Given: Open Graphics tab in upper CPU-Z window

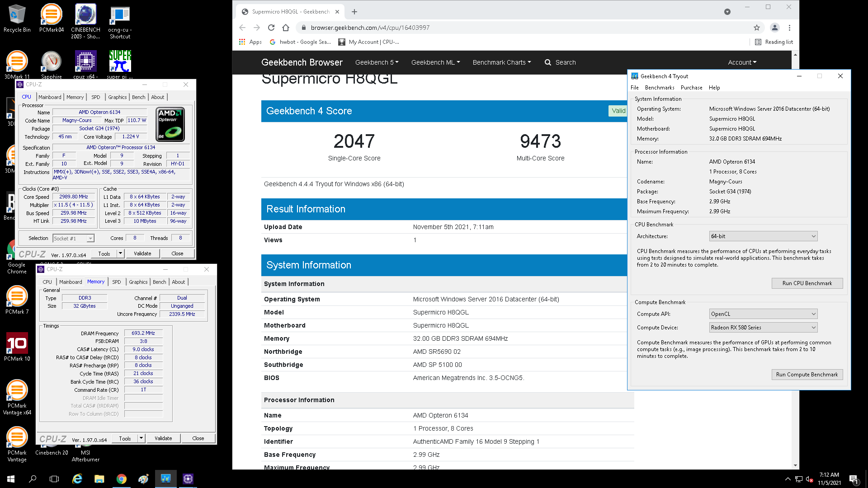Looking at the screenshot, I should tap(118, 97).
